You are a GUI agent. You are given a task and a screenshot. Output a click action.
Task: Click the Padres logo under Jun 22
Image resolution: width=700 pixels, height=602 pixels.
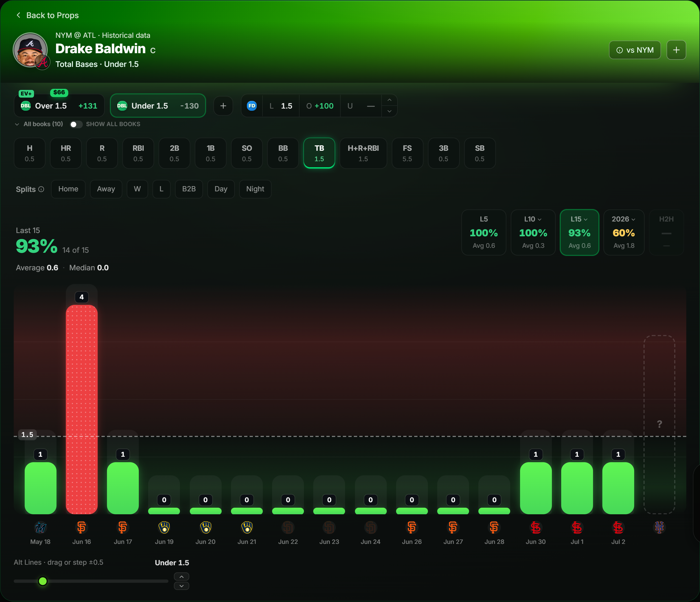[x=288, y=527]
